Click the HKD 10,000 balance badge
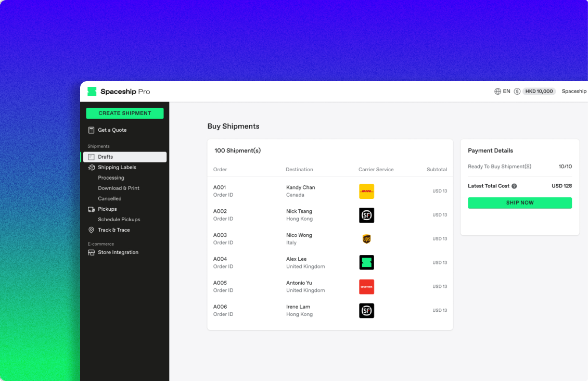The height and width of the screenshot is (381, 588). pyautogui.click(x=539, y=92)
